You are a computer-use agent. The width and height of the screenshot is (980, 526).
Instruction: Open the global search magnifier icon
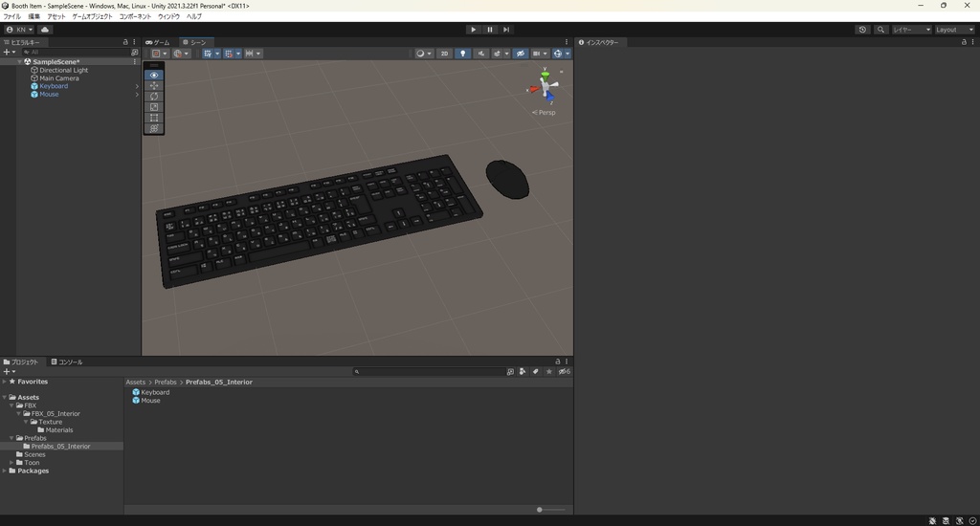pyautogui.click(x=880, y=30)
